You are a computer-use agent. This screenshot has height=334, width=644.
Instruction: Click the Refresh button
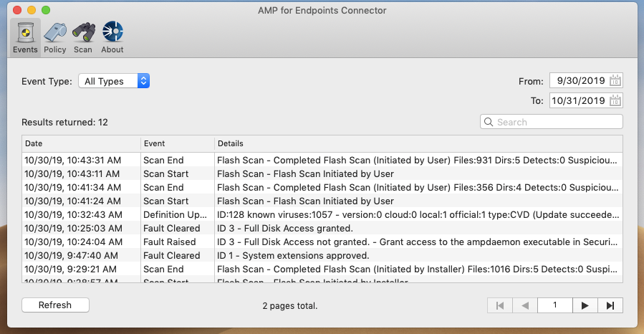[55, 305]
